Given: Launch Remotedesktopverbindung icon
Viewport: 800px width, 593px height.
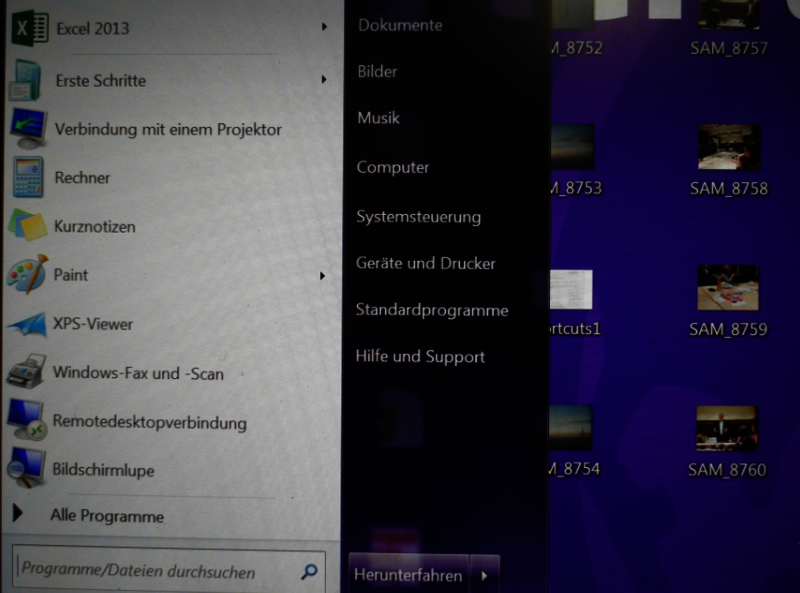Looking at the screenshot, I should pos(27,421).
